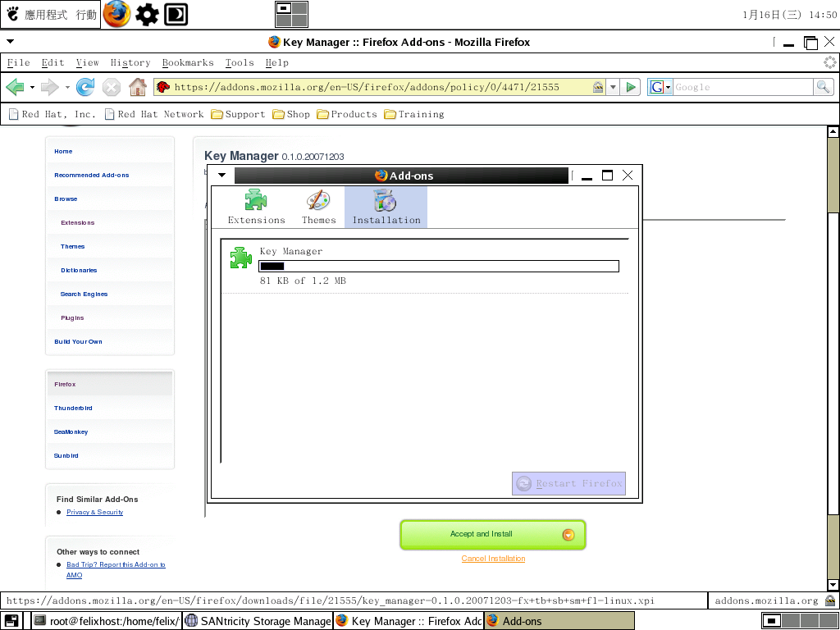840x630 pixels.
Task: Open the Bookmarks menu
Action: [x=188, y=62]
